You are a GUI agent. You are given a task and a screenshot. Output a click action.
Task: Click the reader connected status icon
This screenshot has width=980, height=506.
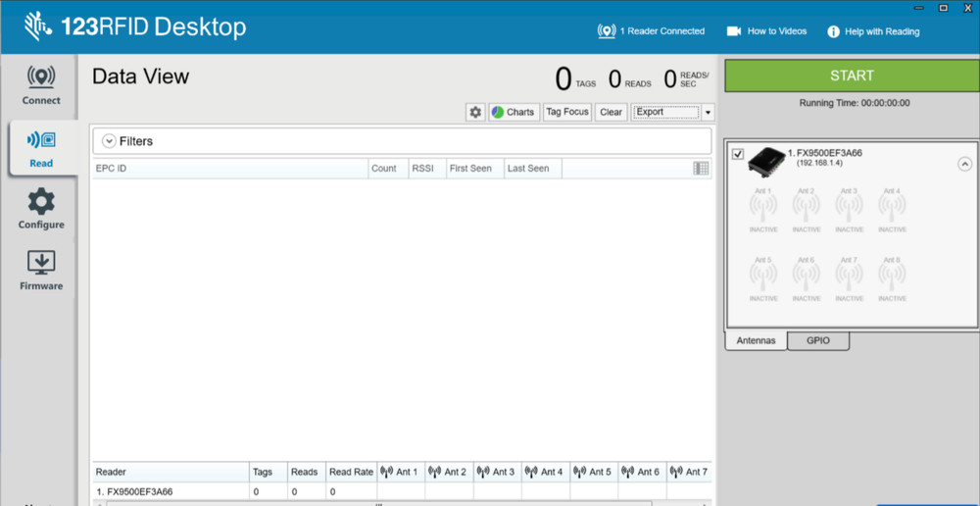[607, 31]
